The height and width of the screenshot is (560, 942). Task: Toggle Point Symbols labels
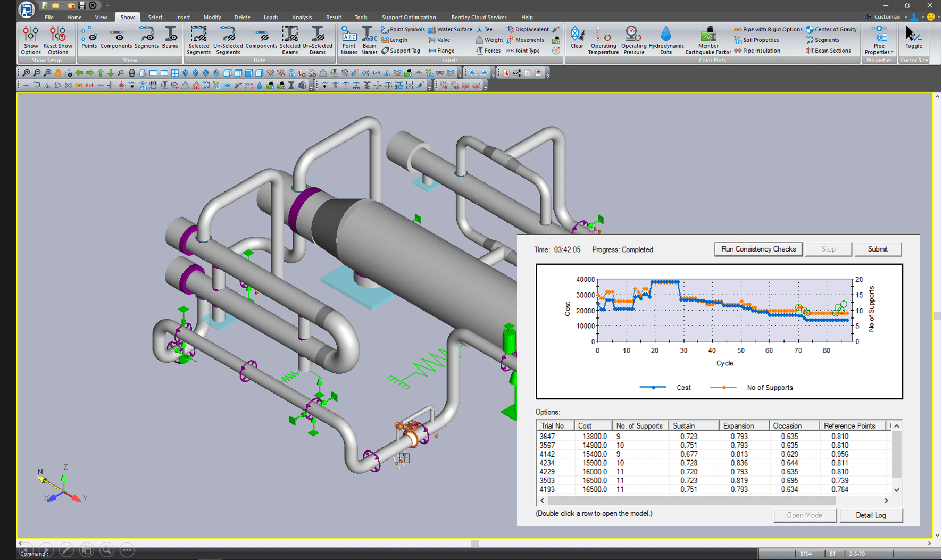[403, 29]
